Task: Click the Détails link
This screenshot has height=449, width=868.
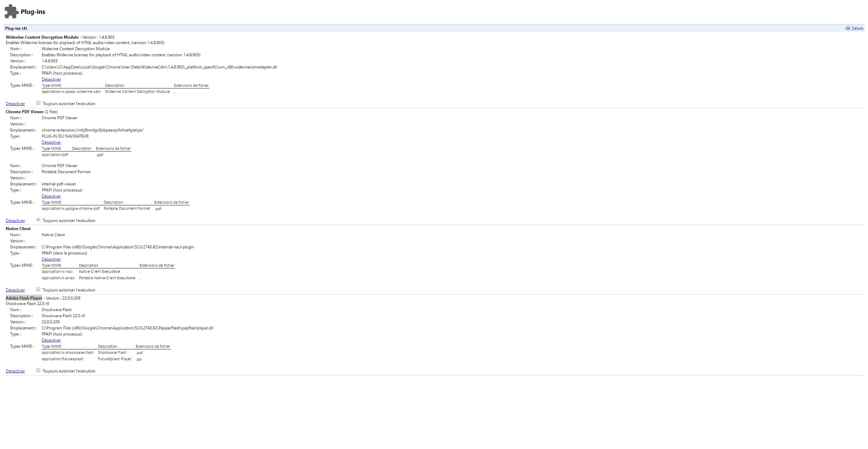Action: (x=857, y=28)
